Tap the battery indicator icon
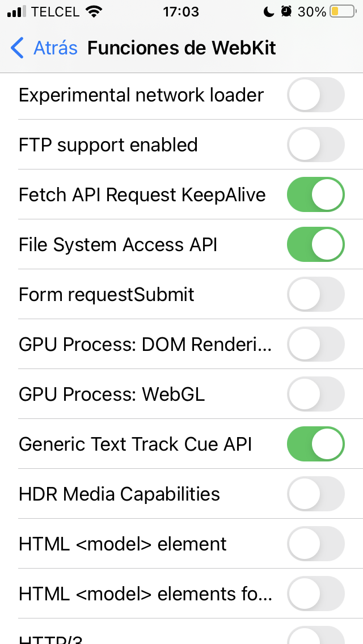Viewport: 363px width, 644px height. 343,11
